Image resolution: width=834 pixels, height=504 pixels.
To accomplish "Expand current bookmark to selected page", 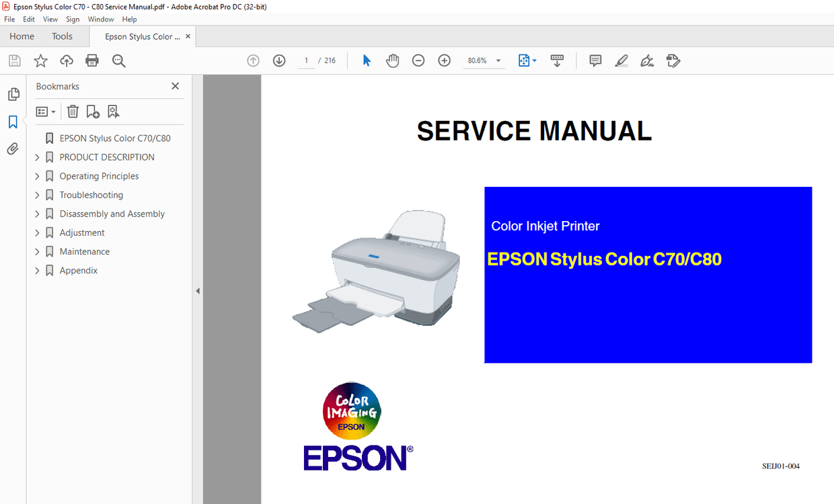I will (113, 111).
